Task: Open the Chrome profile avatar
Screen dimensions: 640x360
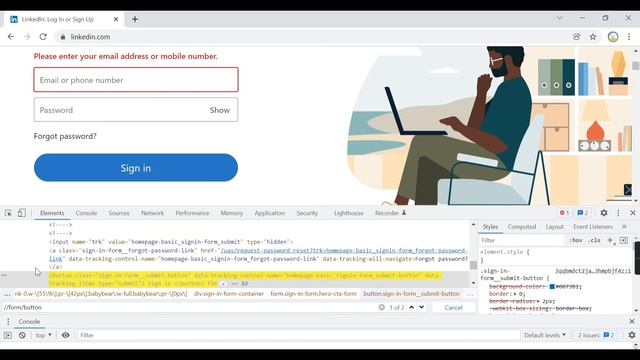Action: point(613,37)
